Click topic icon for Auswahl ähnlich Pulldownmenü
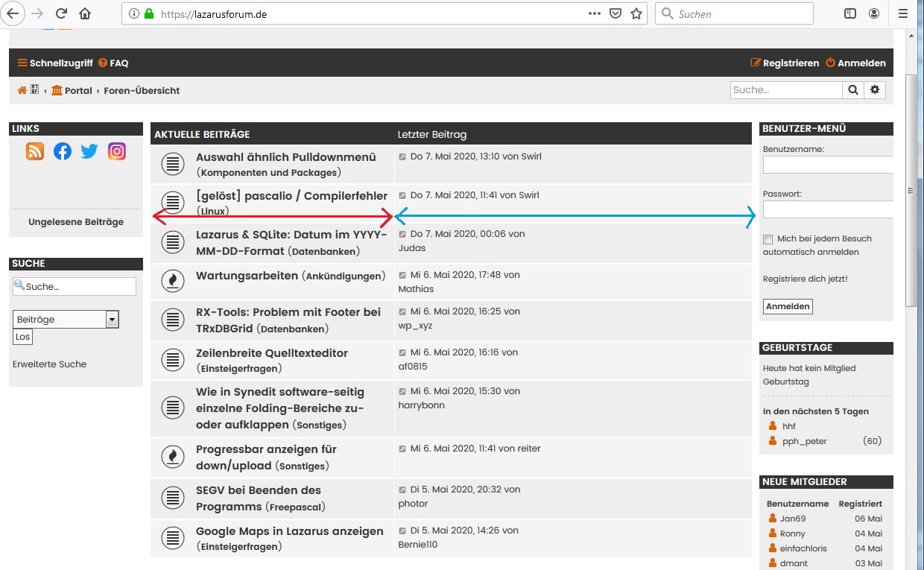 [x=173, y=164]
